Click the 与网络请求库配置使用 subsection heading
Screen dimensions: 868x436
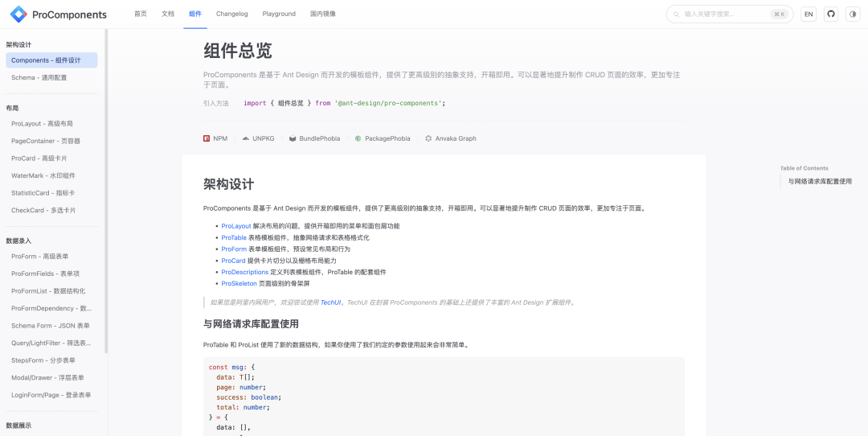[252, 323]
